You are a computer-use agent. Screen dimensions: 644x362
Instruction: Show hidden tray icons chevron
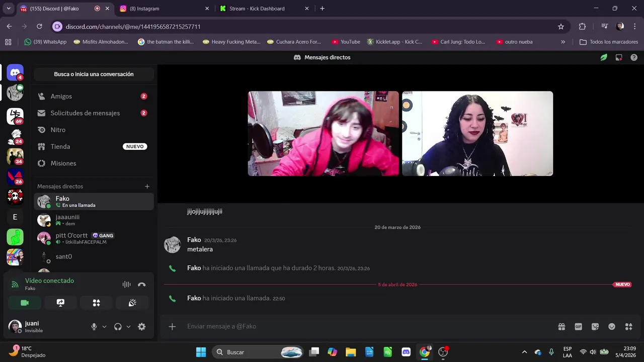coord(524,352)
